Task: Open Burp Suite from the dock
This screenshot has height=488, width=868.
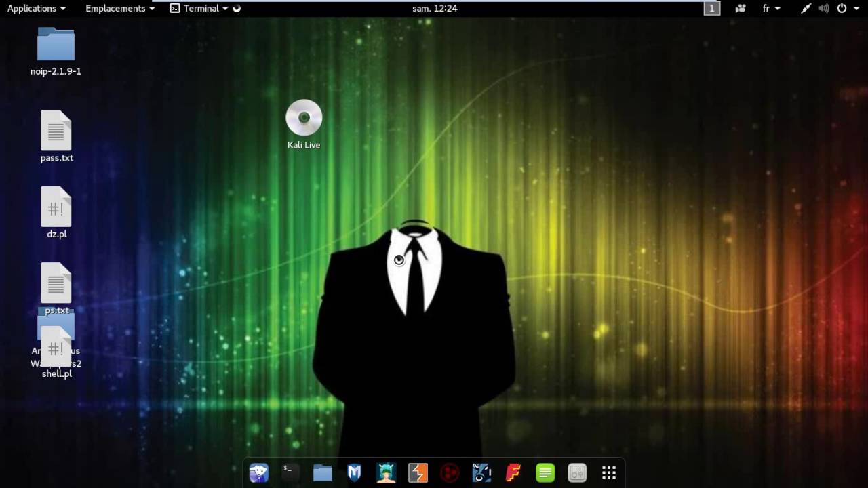Action: pyautogui.click(x=418, y=472)
